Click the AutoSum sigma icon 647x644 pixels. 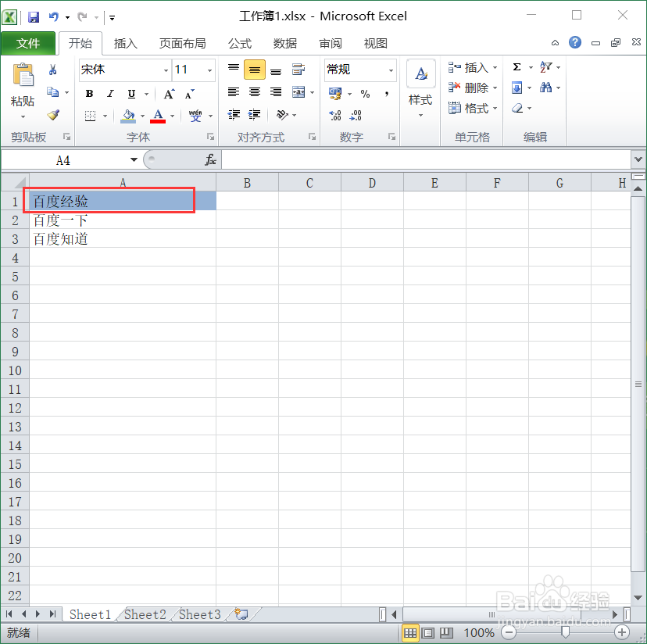[x=517, y=67]
